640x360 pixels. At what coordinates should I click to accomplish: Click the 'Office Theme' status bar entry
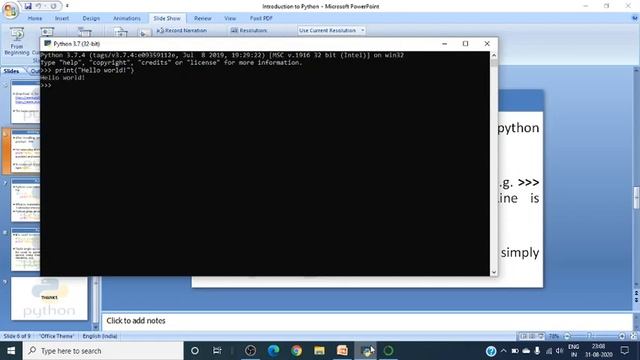point(56,336)
